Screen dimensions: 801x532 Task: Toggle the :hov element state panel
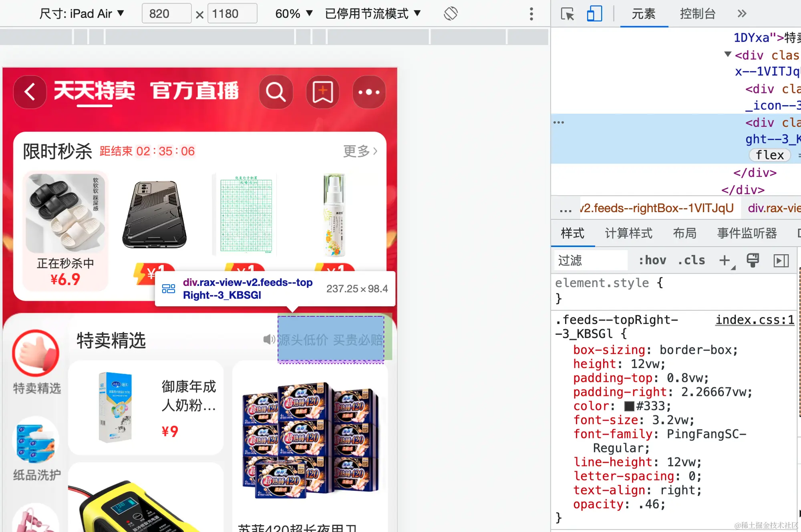(652, 261)
